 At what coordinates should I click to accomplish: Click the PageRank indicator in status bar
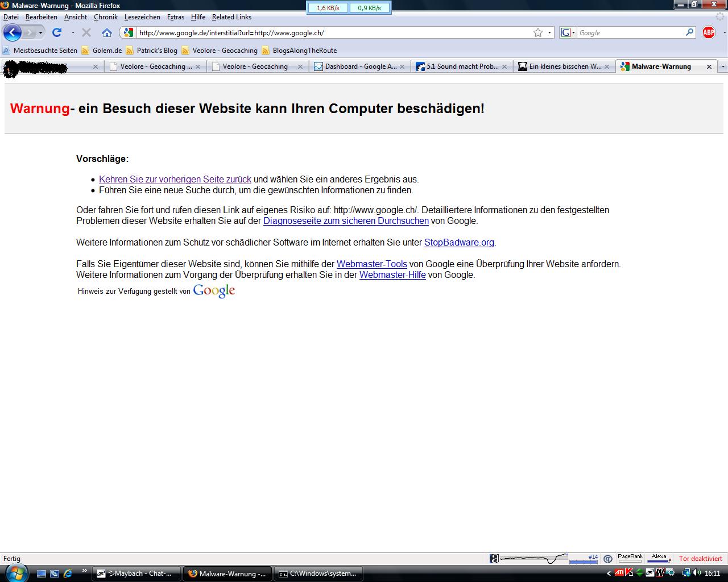tap(630, 559)
